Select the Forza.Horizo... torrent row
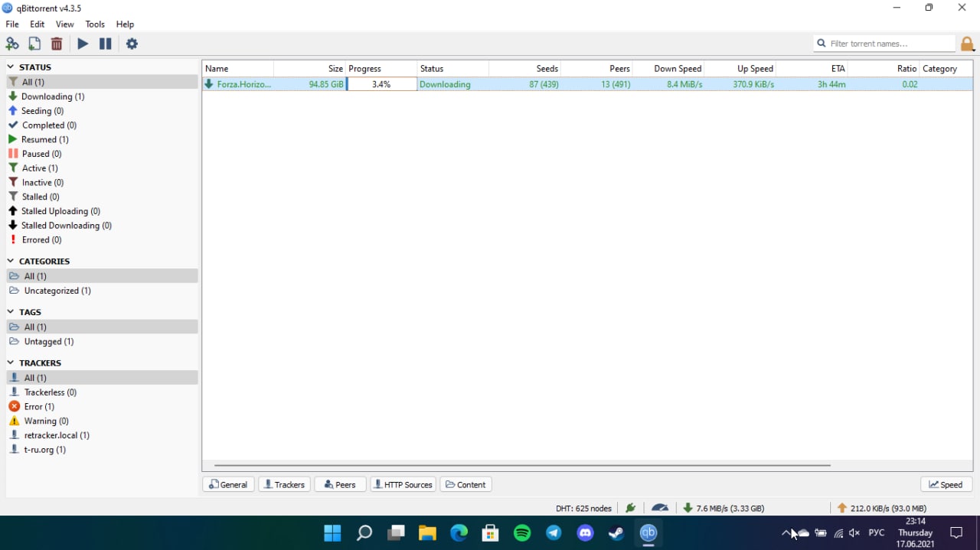Screen dimensions: 980x550 pyautogui.click(x=587, y=84)
